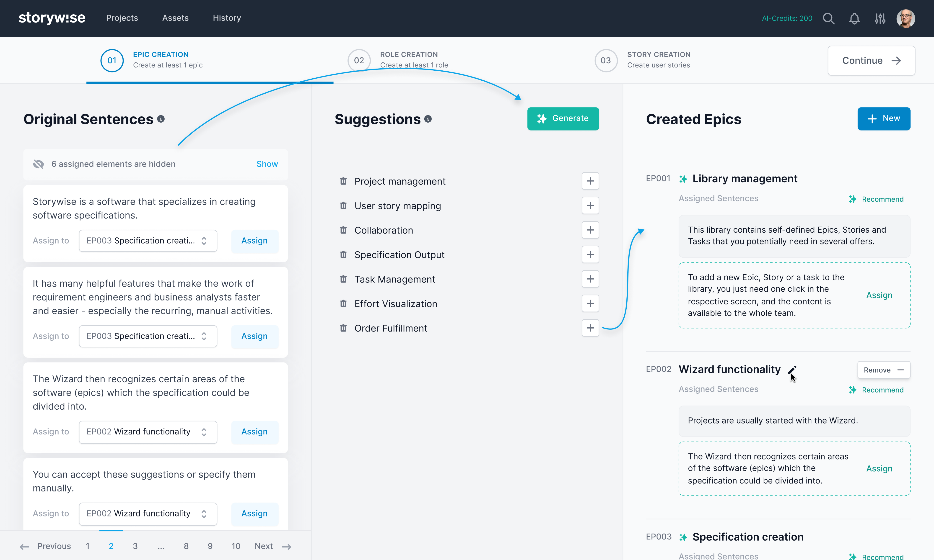Viewport: 934px width, 560px height.
Task: Click info icon beside Original Sentences
Action: click(x=161, y=119)
